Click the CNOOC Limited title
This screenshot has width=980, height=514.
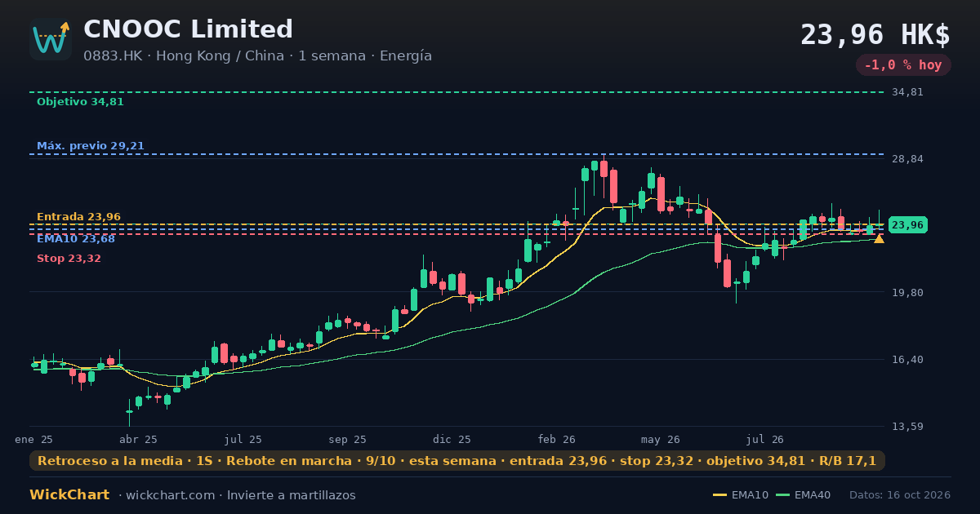coord(188,29)
